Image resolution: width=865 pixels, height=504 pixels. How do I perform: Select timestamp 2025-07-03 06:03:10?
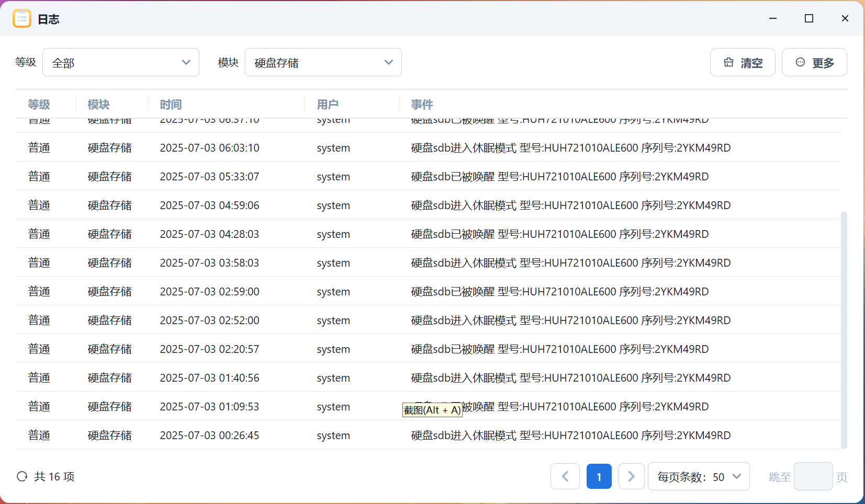coord(209,148)
